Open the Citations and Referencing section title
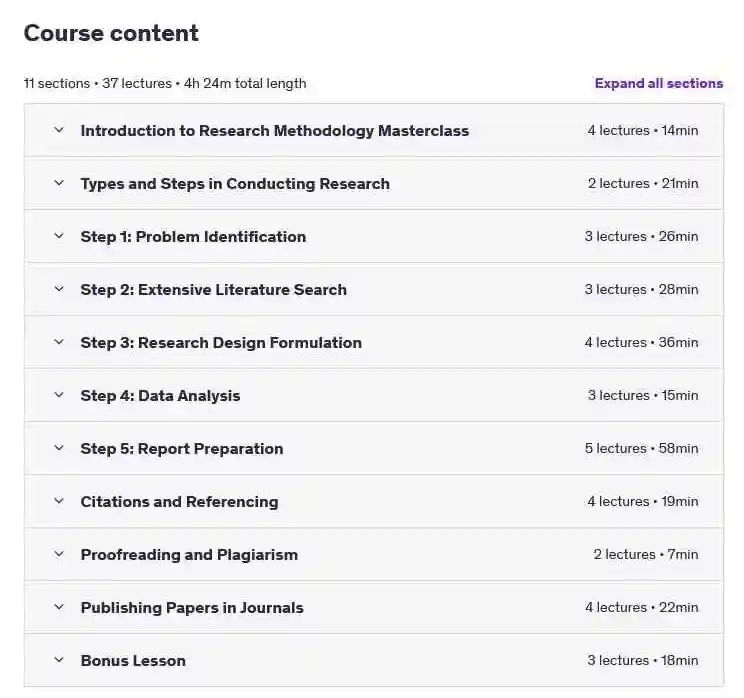The width and height of the screenshot is (744, 698). [179, 502]
